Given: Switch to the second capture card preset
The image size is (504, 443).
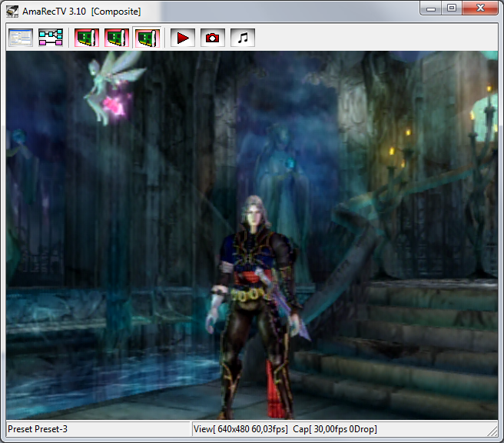Looking at the screenshot, I should coord(116,38).
